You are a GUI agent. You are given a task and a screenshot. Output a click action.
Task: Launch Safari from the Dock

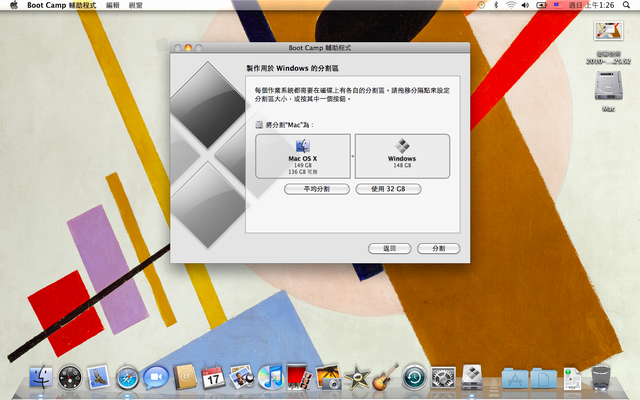pyautogui.click(x=127, y=378)
